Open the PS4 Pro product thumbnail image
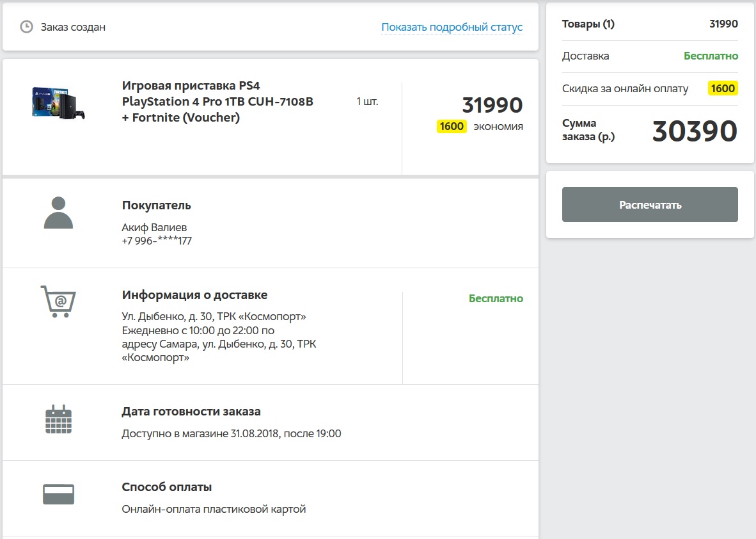This screenshot has height=539, width=756. 58,102
